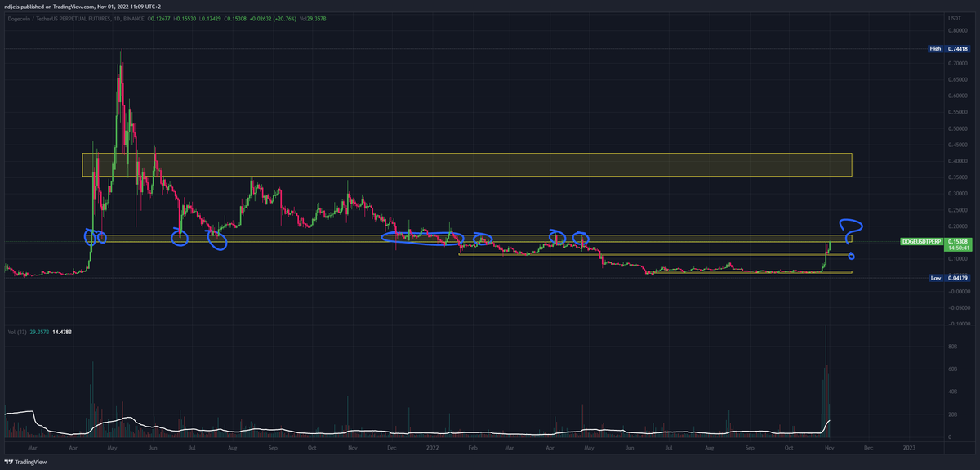Click the Vol (33) indicator legend
This screenshot has width=980, height=470.
(16, 333)
